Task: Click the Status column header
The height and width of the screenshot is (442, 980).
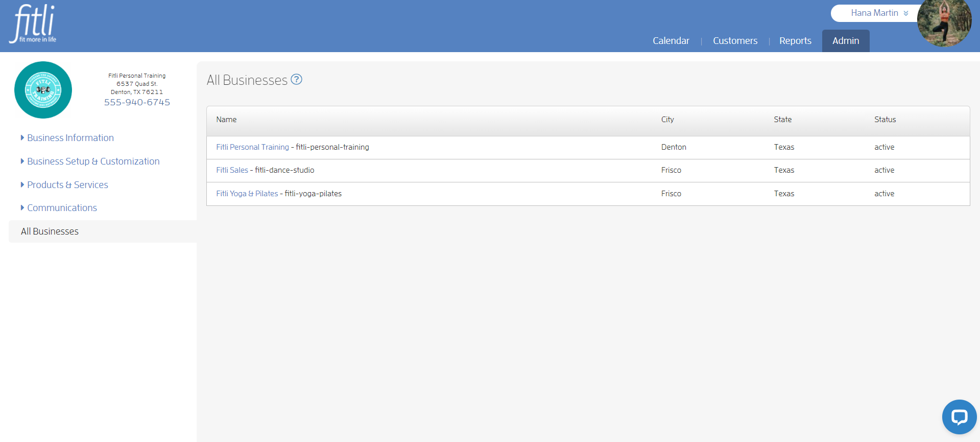Action: (885, 120)
